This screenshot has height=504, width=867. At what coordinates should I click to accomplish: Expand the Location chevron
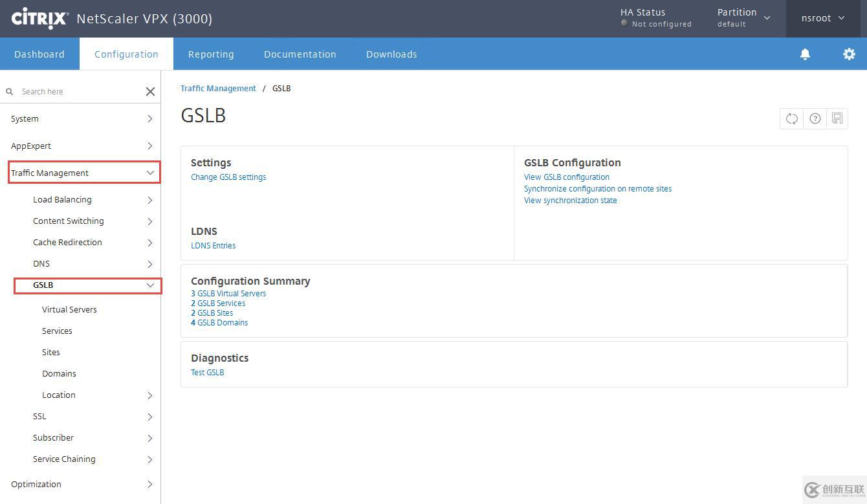150,395
